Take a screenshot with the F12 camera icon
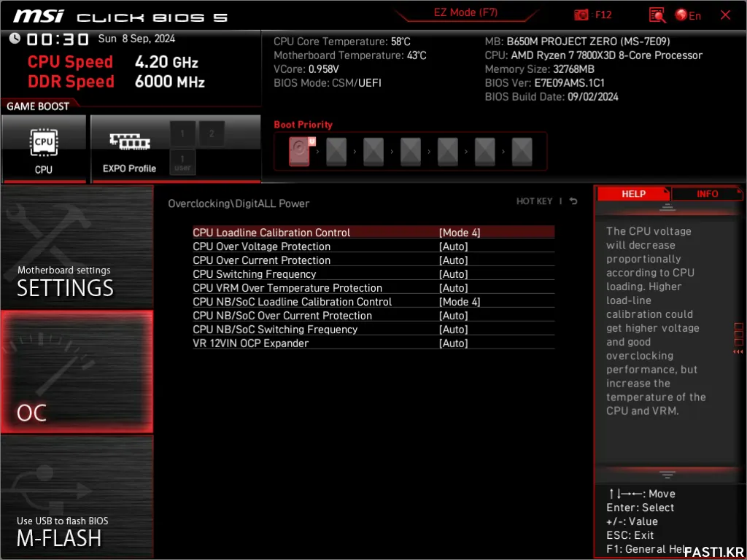747x560 pixels. coord(581,15)
